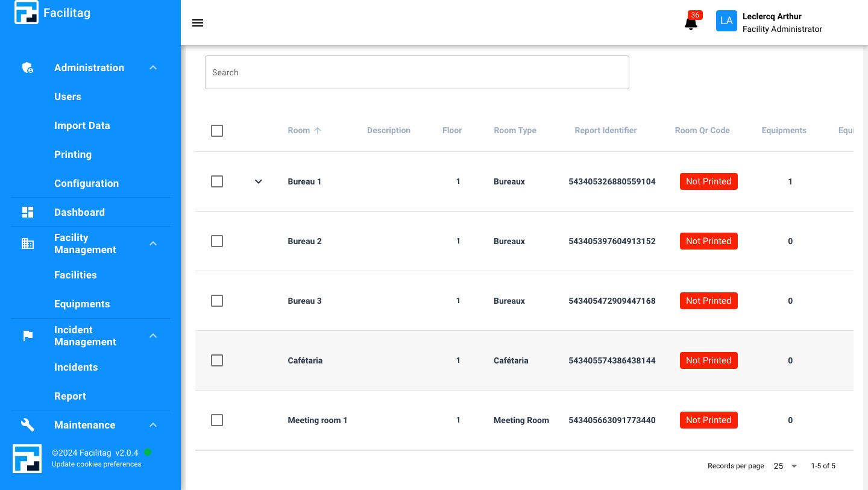This screenshot has height=490, width=868.
Task: Check the checkbox for Bureau 2 row
Action: coord(217,241)
